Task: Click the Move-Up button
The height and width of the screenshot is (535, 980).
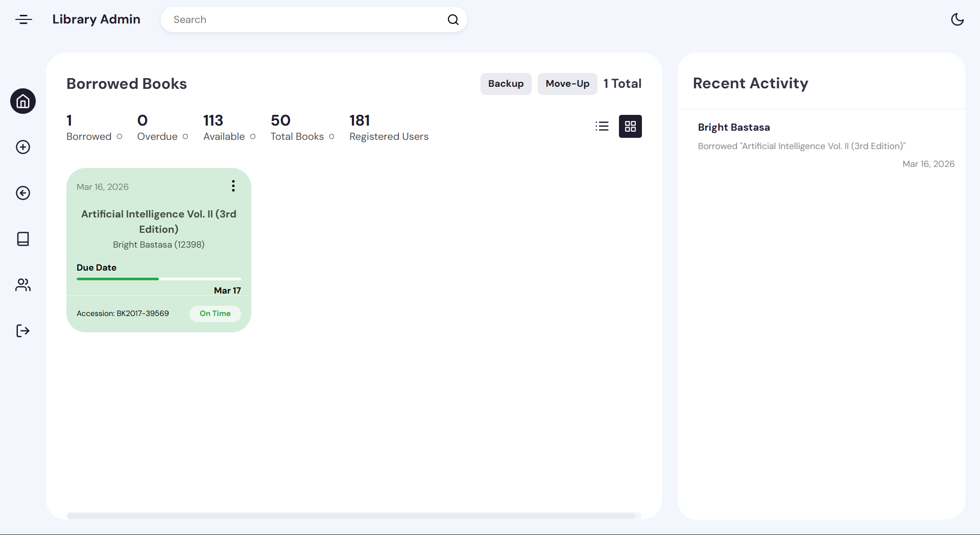Action: pos(567,84)
